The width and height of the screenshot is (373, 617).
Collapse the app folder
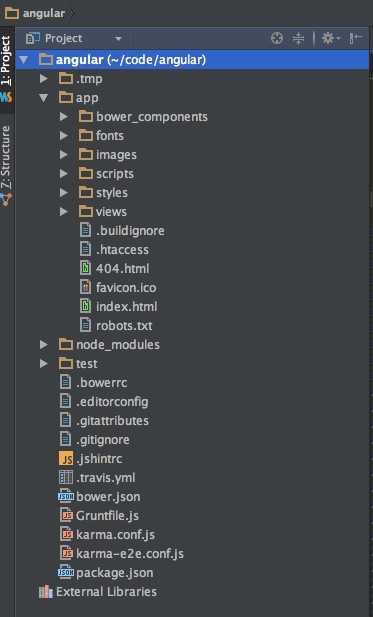44,98
